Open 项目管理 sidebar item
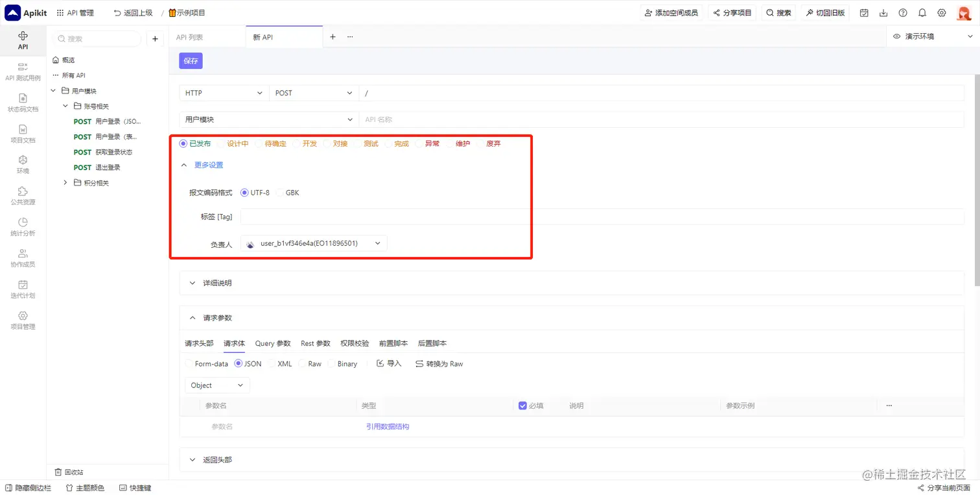This screenshot has height=495, width=980. coord(23,320)
